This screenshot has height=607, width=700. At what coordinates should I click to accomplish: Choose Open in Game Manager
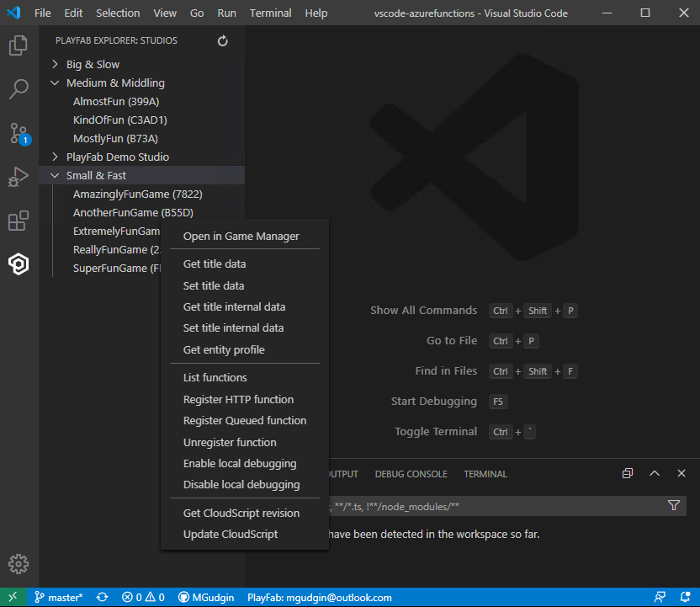tap(245, 237)
